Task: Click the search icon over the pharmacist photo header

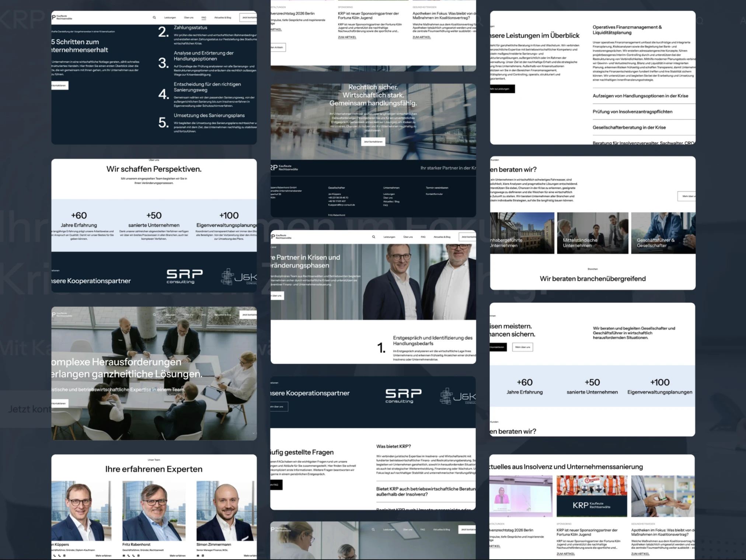Action: [373, 529]
